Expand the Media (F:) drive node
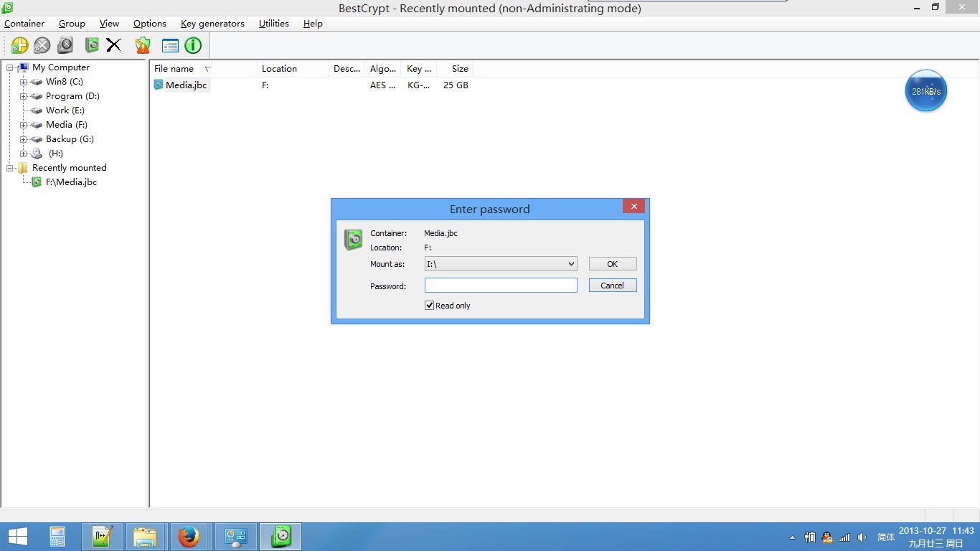980x551 pixels. (23, 125)
